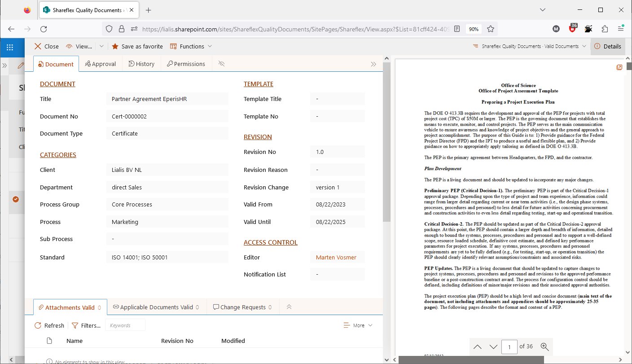Click the Close button in the toolbar

pos(47,46)
